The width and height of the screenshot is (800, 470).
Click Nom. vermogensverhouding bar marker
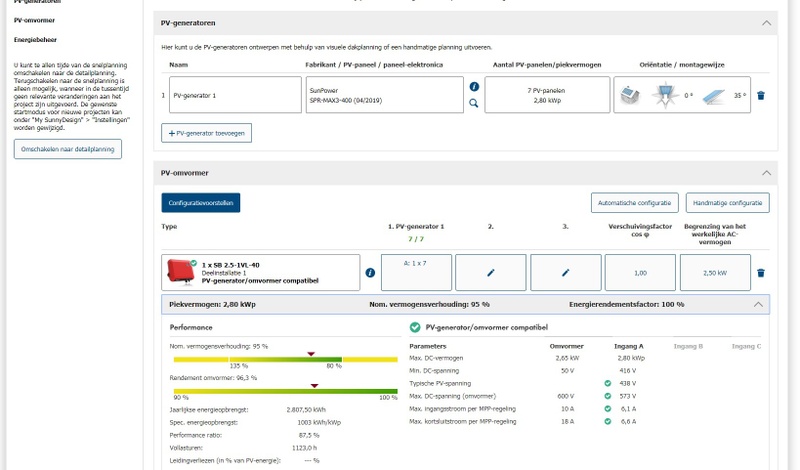click(311, 354)
